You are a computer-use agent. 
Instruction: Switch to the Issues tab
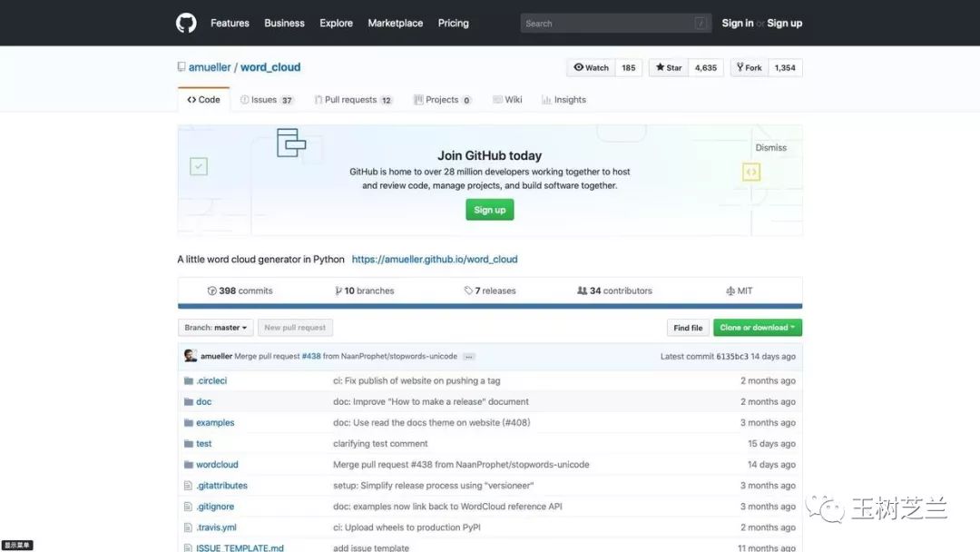click(267, 99)
